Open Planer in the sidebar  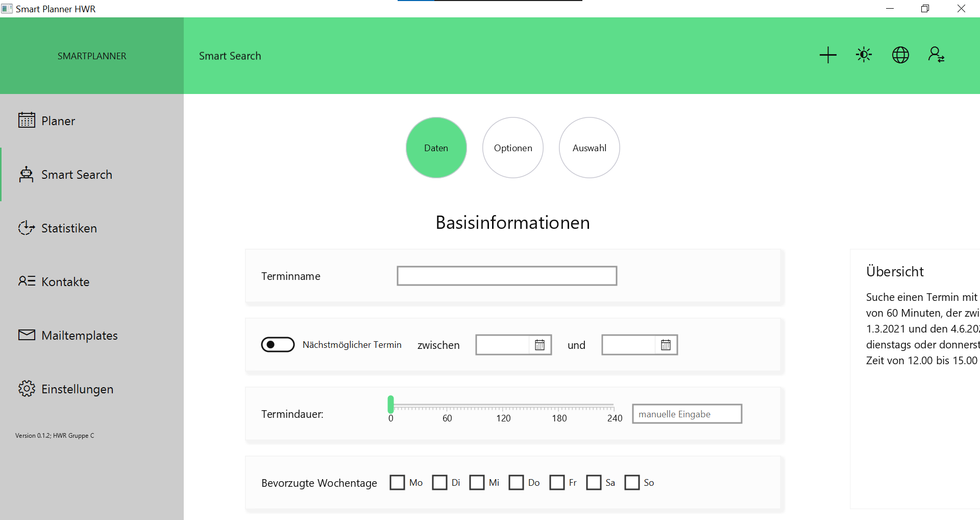92,121
